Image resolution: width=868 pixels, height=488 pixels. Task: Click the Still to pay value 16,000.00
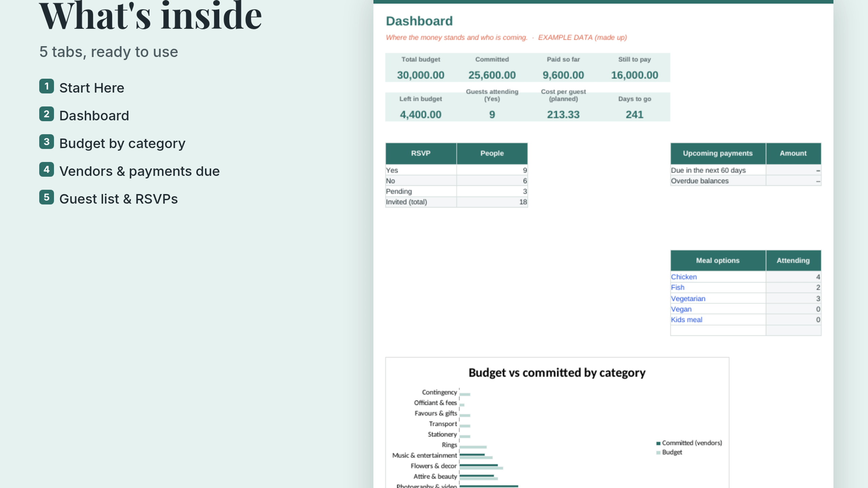pos(634,75)
